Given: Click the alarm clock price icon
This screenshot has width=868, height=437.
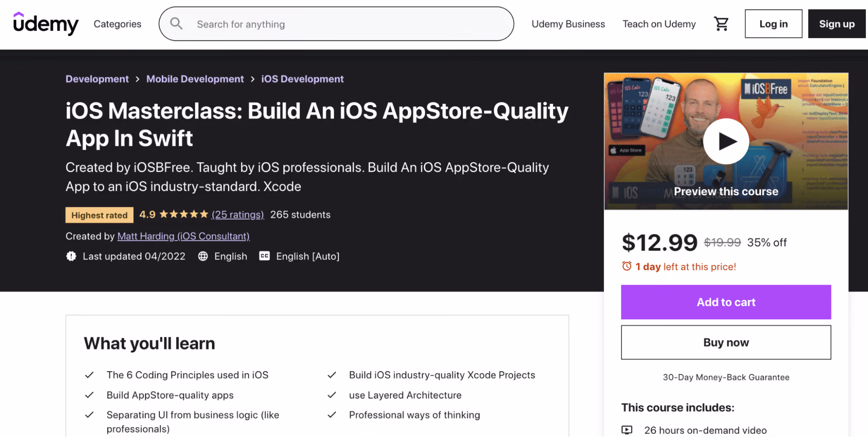Looking at the screenshot, I should (627, 266).
